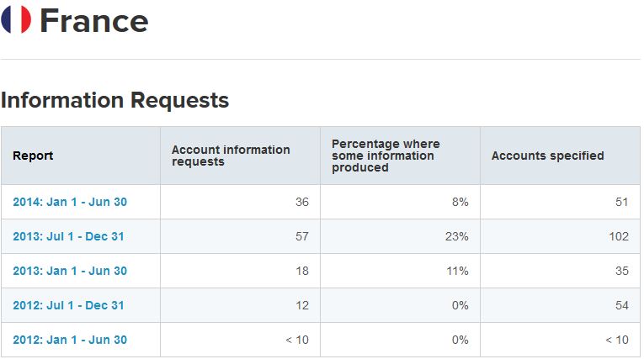Select the 36 account requests cell
The height and width of the screenshot is (359, 644).
pyautogui.click(x=302, y=202)
